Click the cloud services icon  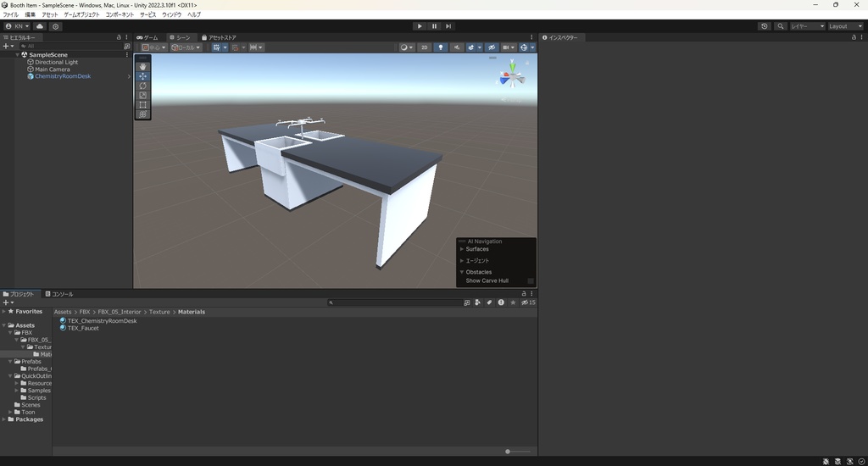(40, 26)
